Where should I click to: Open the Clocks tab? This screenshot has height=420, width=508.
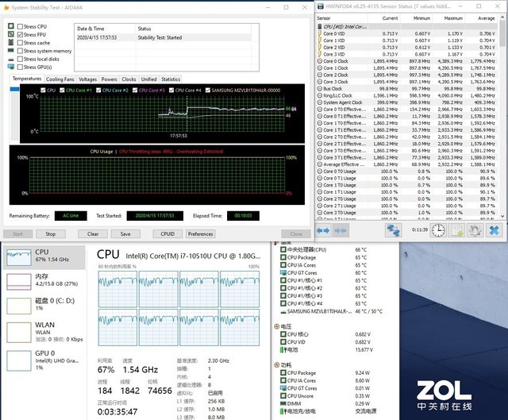(x=129, y=79)
